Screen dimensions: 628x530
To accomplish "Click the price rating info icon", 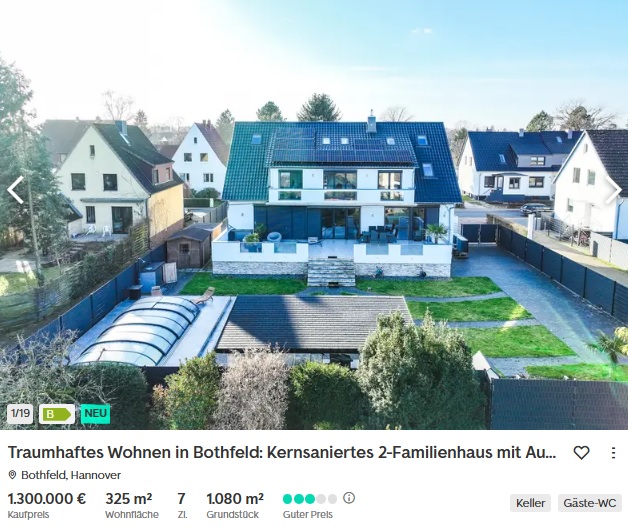I will (x=349, y=498).
